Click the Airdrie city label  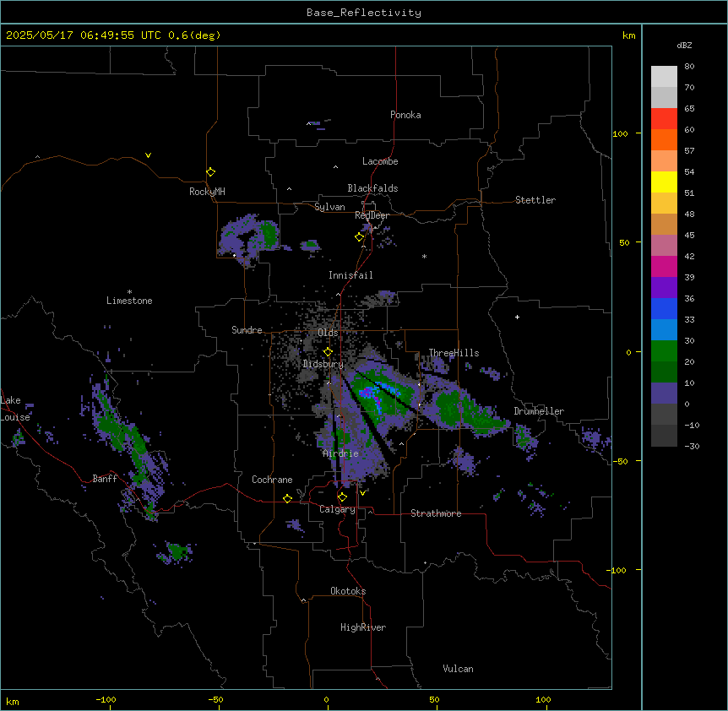coord(340,453)
